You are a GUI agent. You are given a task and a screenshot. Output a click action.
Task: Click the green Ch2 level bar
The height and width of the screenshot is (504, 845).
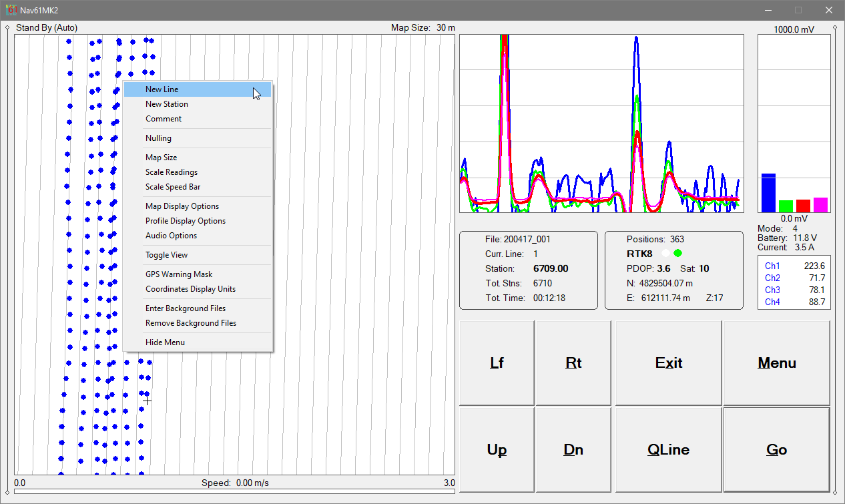786,206
